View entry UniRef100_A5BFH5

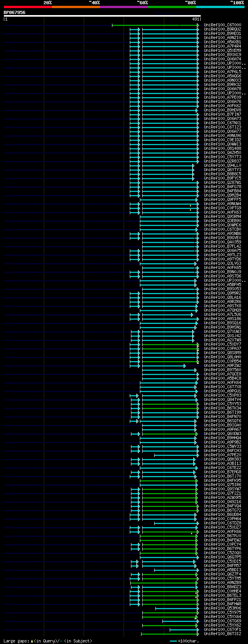tap(222, 285)
